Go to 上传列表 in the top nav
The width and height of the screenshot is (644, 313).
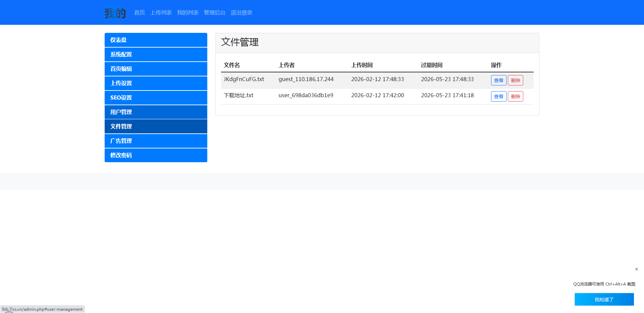pos(161,13)
